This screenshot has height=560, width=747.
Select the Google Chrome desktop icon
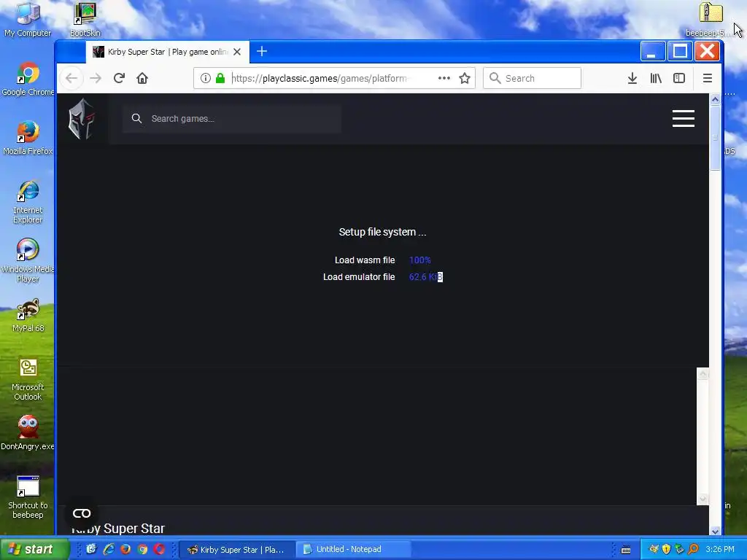click(28, 79)
